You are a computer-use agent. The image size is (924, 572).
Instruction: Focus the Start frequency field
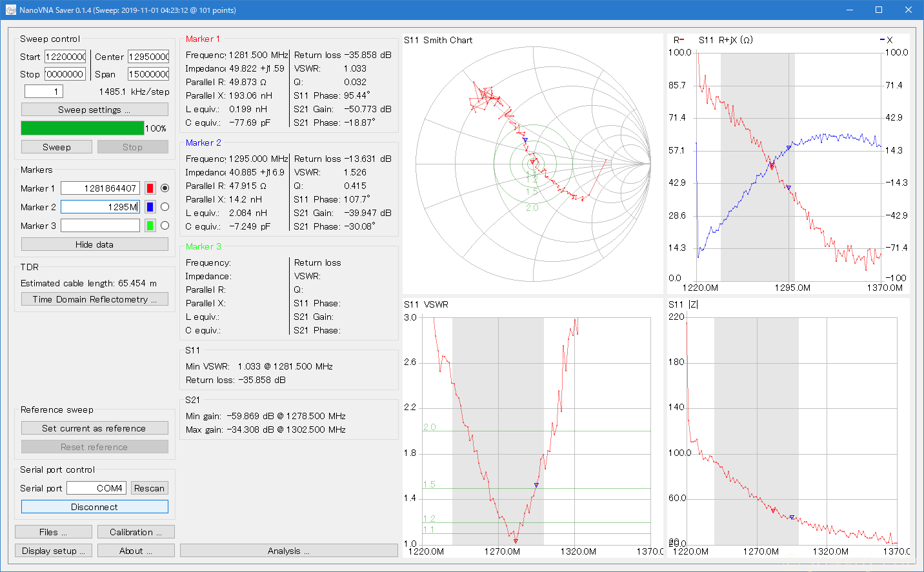pyautogui.click(x=65, y=57)
